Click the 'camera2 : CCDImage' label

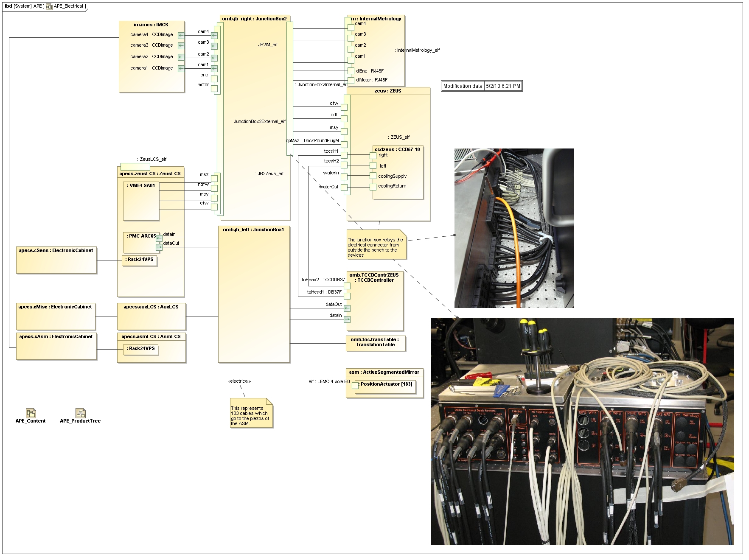[x=151, y=56]
